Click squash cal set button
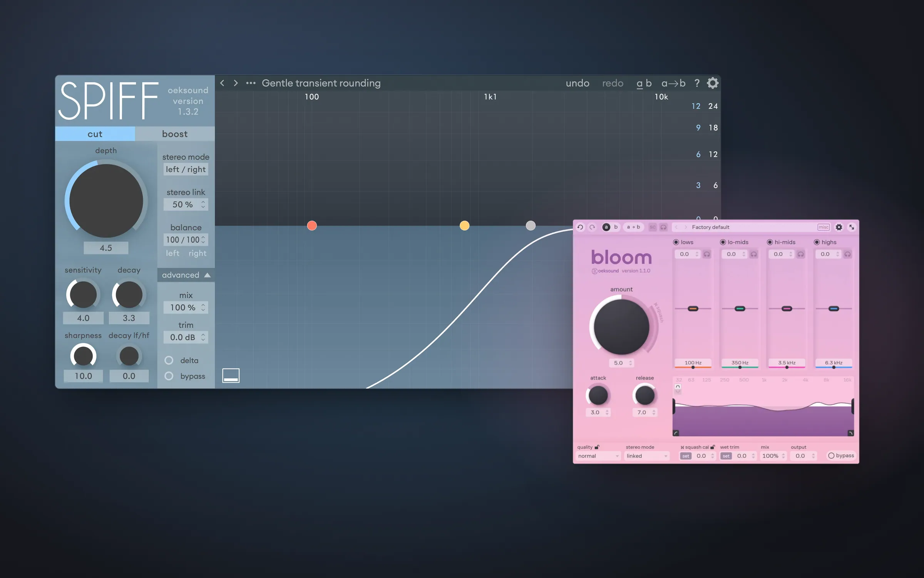This screenshot has width=924, height=578. [x=686, y=456]
